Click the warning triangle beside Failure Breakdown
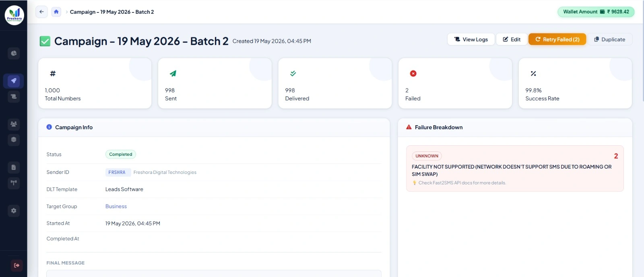This screenshot has width=644, height=277. click(409, 127)
